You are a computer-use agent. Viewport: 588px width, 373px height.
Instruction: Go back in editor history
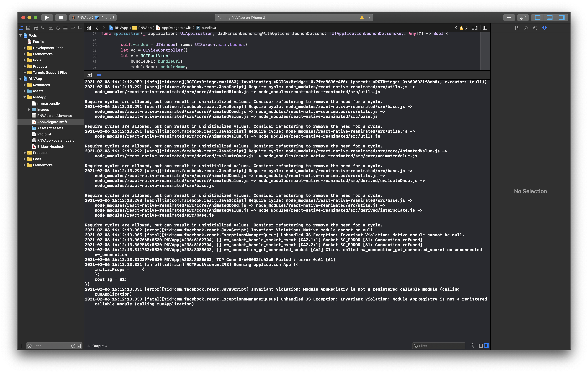(97, 28)
